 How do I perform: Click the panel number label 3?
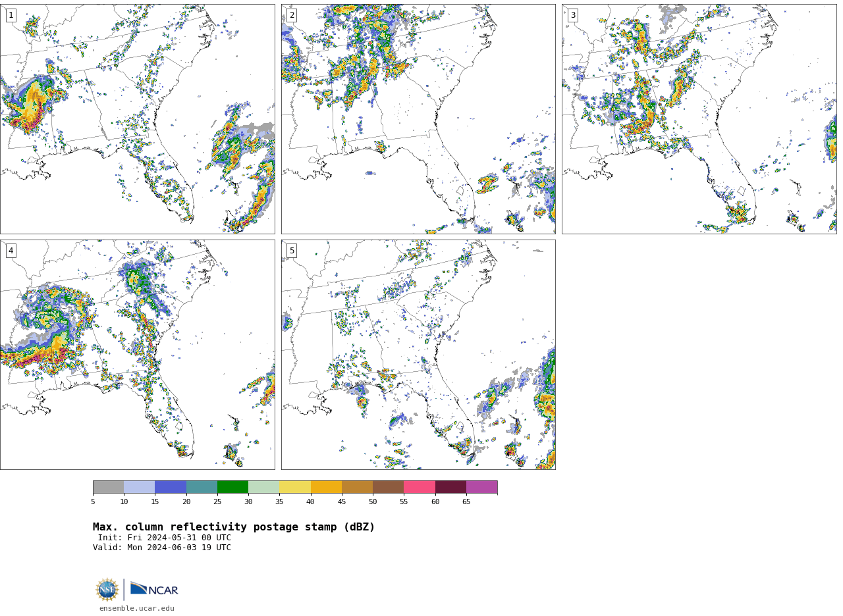tap(572, 15)
